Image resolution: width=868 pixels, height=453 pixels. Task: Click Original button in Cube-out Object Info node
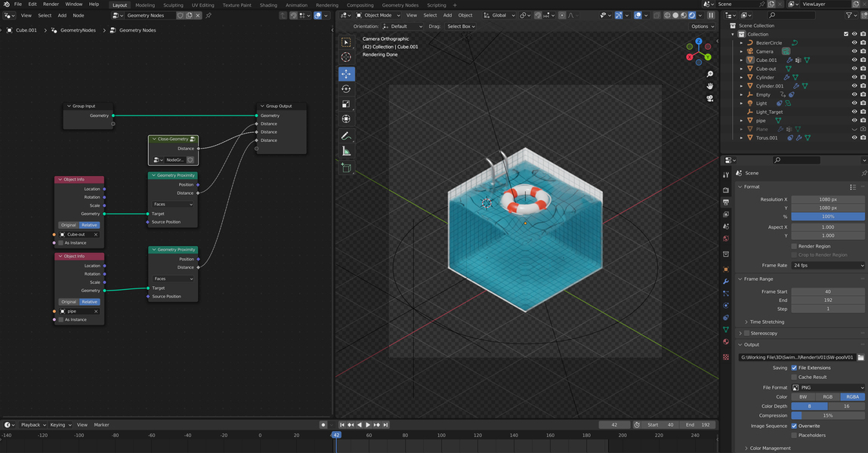[x=69, y=225]
